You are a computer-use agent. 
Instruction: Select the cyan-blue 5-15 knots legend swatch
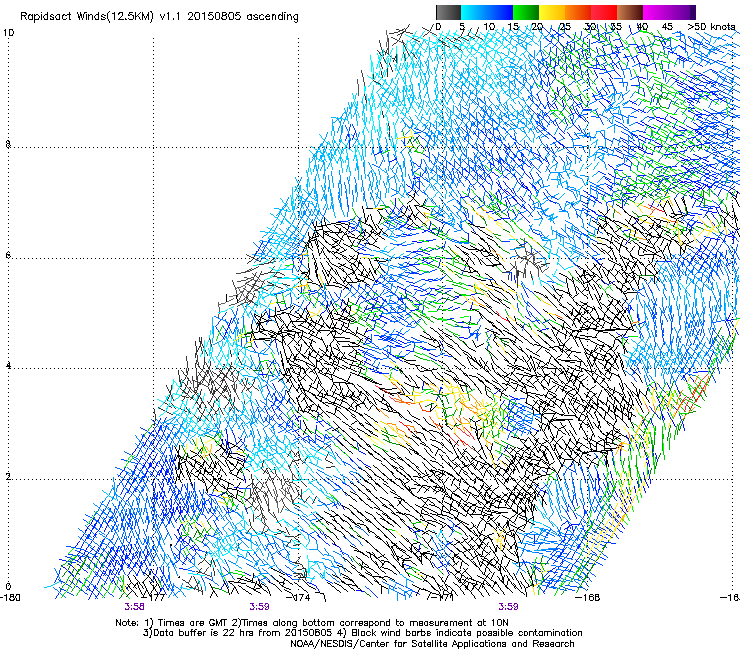pos(487,12)
